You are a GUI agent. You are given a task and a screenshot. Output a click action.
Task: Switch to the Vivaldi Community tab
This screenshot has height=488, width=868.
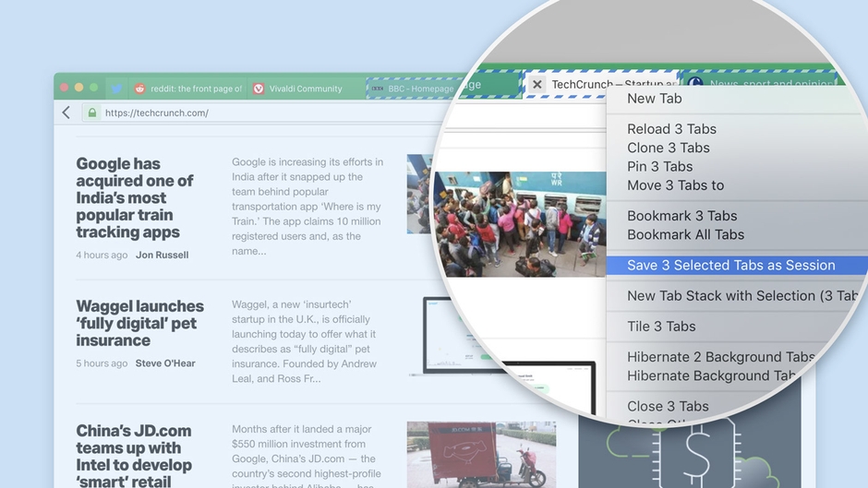pos(305,89)
